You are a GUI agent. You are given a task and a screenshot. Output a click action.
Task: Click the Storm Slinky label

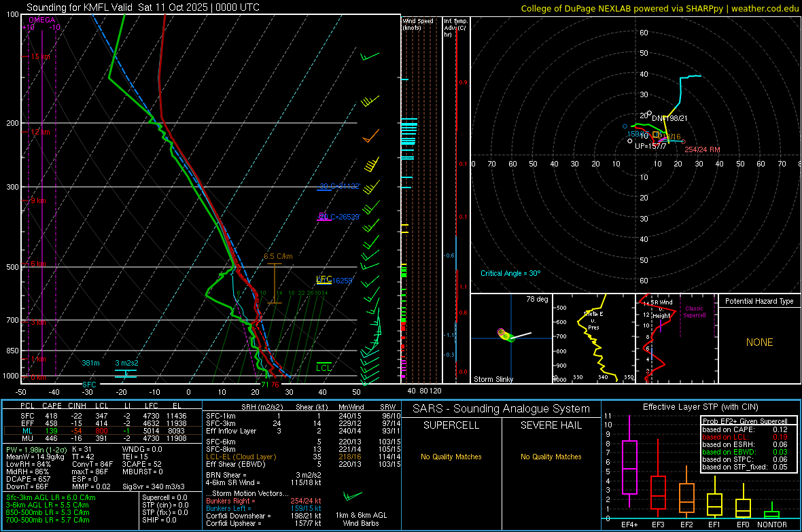[493, 379]
